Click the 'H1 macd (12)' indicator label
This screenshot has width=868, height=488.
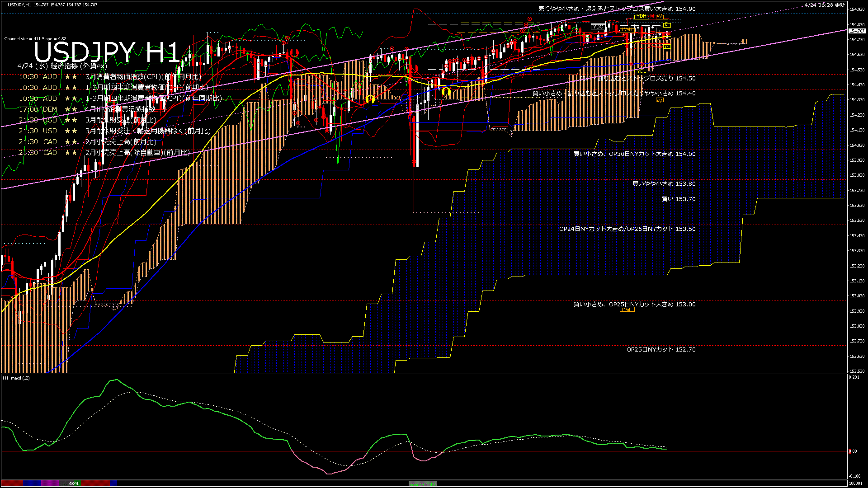tap(16, 378)
